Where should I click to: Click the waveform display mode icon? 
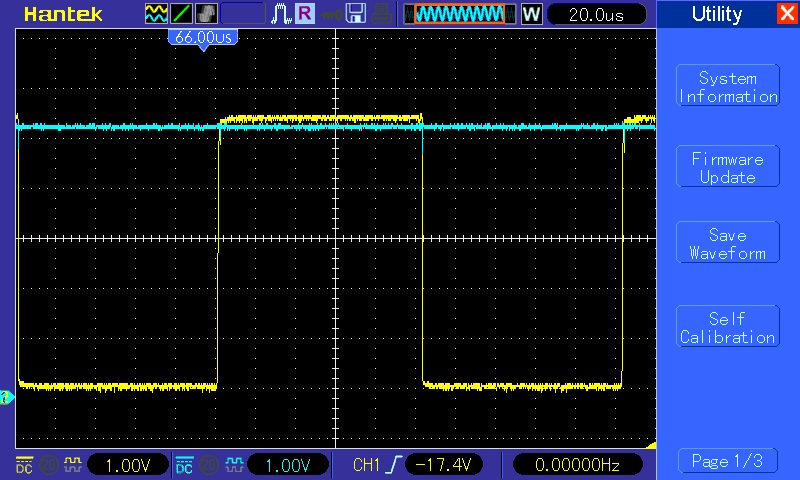pyautogui.click(x=157, y=14)
